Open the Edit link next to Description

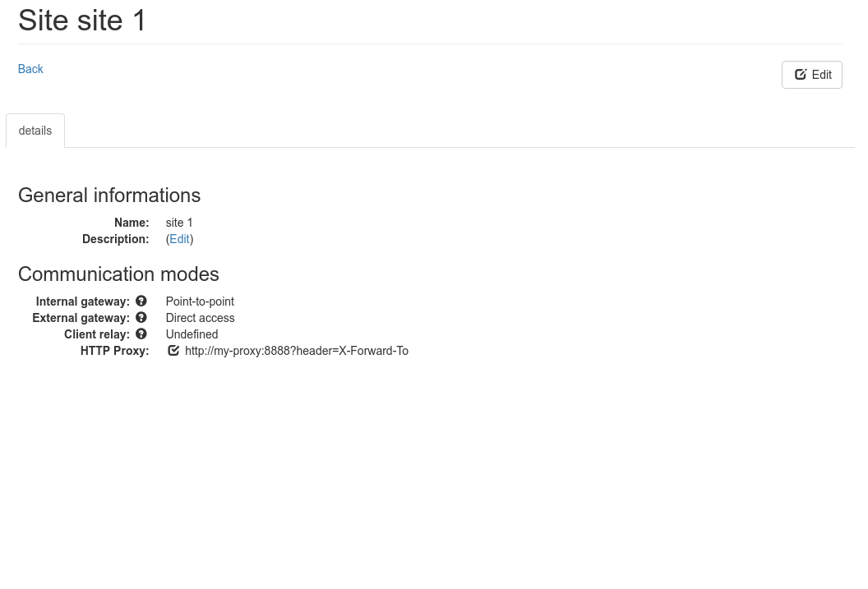[179, 239]
